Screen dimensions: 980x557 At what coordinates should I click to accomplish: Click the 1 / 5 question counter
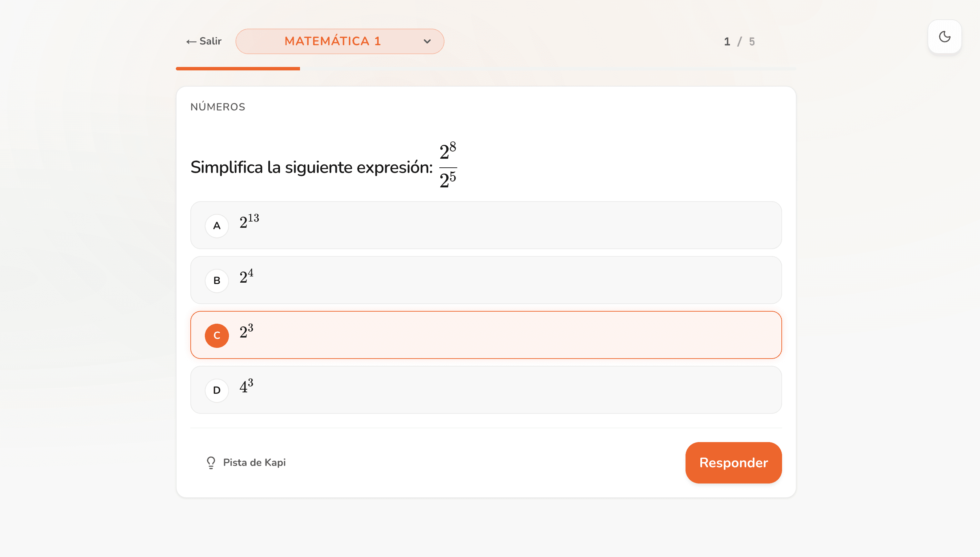[x=739, y=41]
